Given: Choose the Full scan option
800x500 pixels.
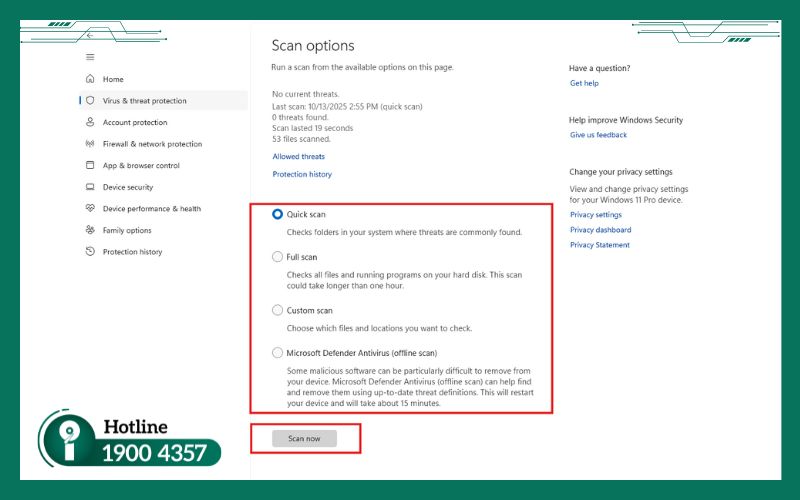Looking at the screenshot, I should pyautogui.click(x=278, y=257).
